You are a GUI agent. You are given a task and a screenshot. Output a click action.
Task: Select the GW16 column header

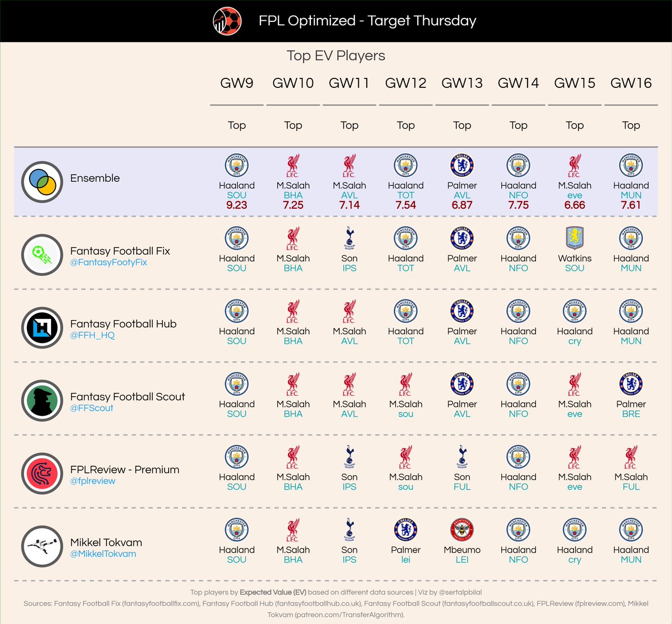(x=631, y=83)
